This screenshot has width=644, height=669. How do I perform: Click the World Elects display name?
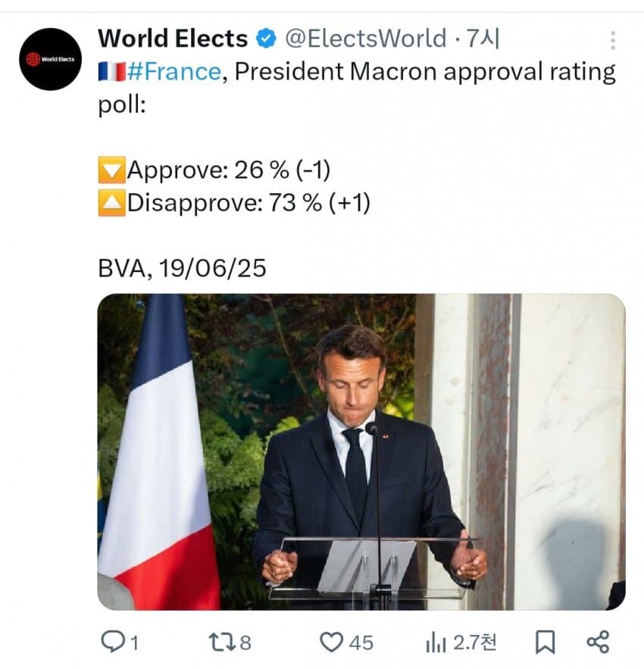pos(173,39)
